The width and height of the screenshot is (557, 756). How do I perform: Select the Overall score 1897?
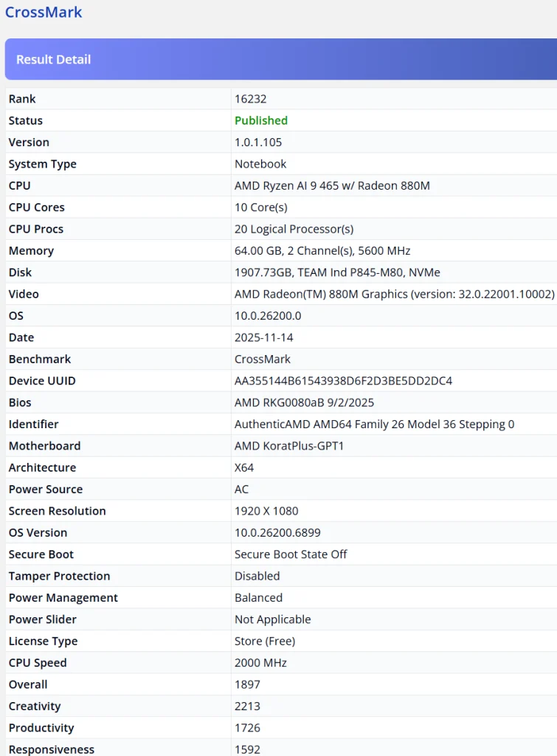point(248,684)
